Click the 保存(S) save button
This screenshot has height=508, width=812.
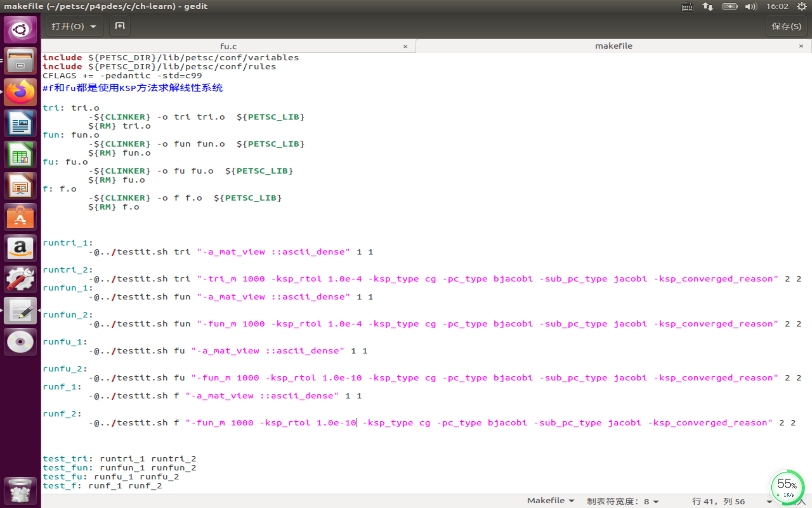click(x=786, y=26)
